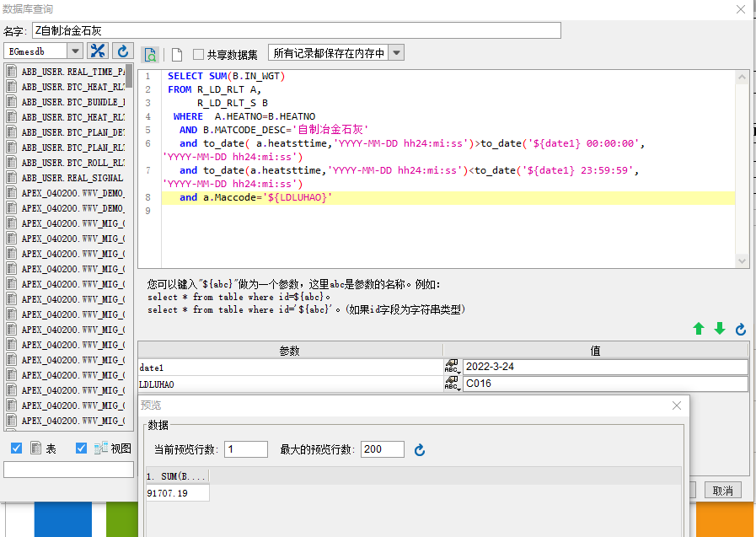Click SQL line FROM R_LD_RLT A,
Image resolution: width=756 pixels, height=537 pixels.
click(215, 89)
